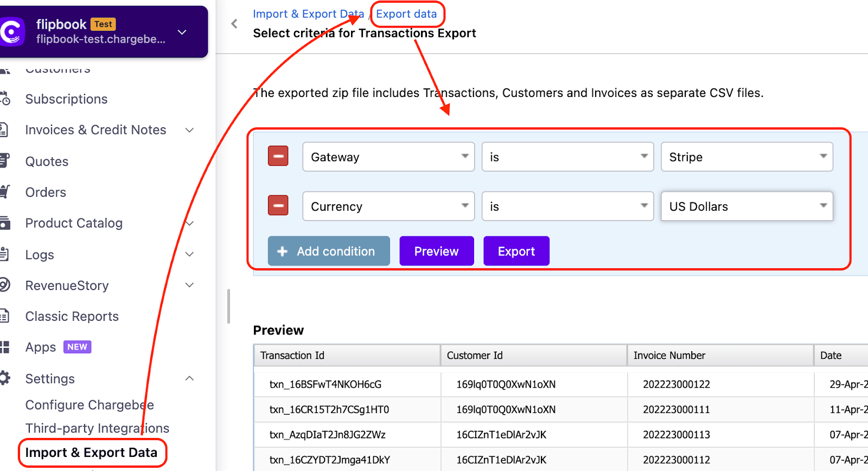This screenshot has width=868, height=471.
Task: Open Apps in the sidebar
Action: [x=41, y=347]
